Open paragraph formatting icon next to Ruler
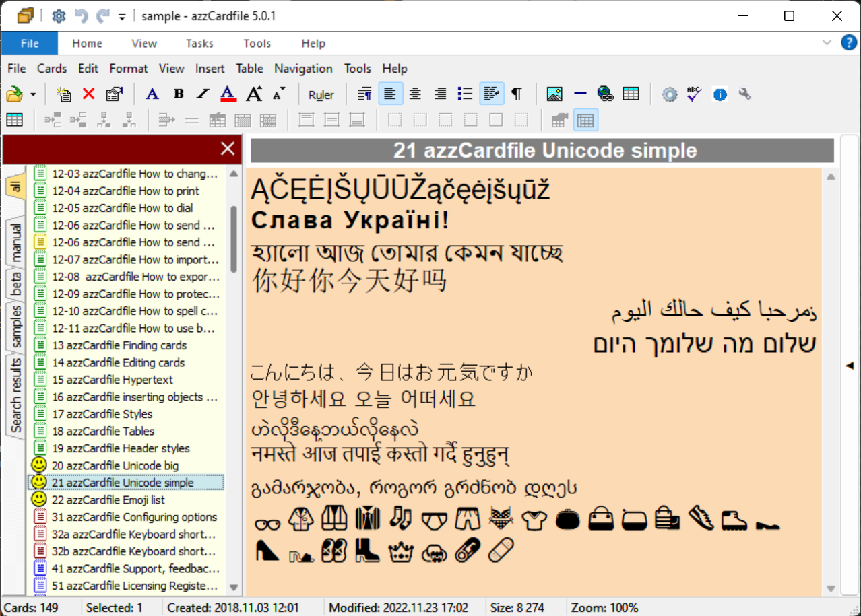861x616 pixels. tap(364, 94)
